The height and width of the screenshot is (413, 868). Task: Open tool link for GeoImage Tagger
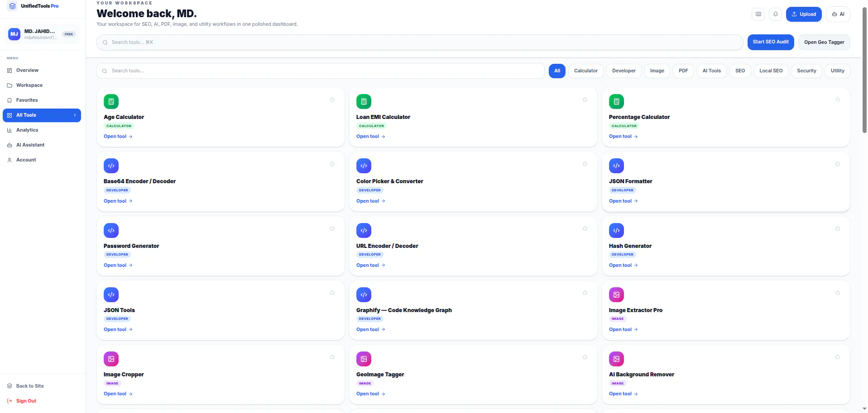click(x=371, y=394)
